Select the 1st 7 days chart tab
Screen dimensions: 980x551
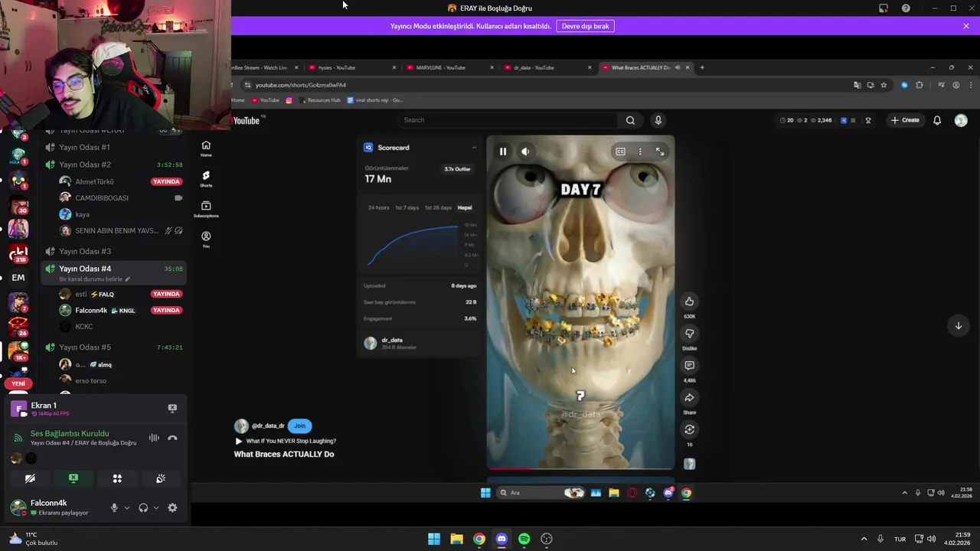(x=407, y=208)
